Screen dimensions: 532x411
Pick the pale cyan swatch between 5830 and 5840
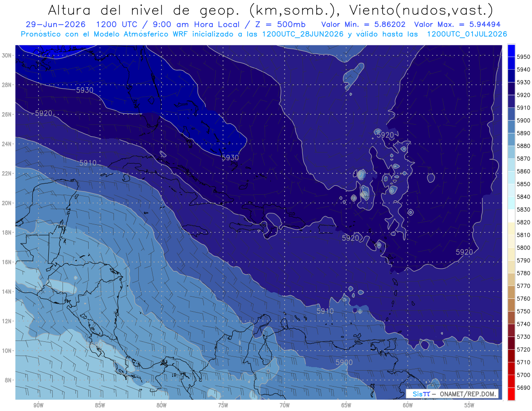point(511,203)
